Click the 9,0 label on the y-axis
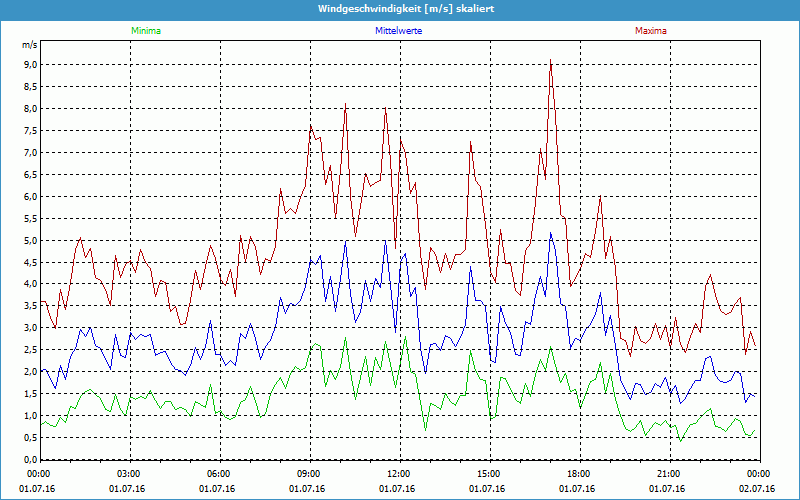Viewport: 800px width, 500px height. coord(30,64)
